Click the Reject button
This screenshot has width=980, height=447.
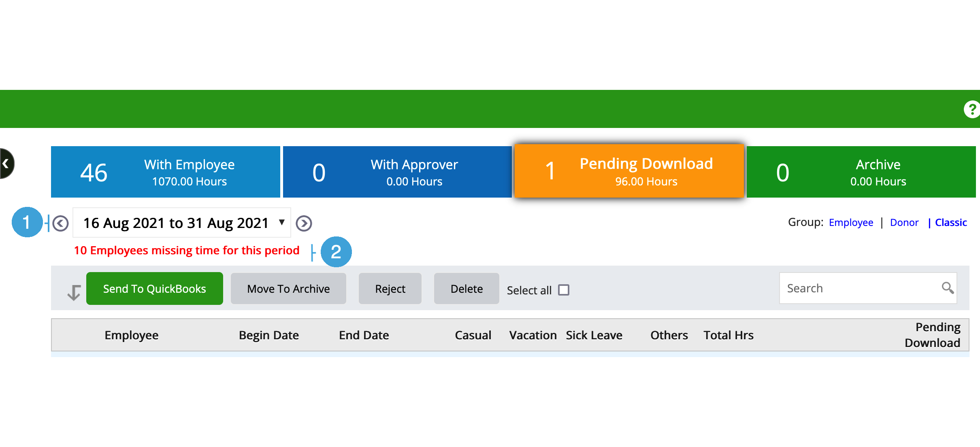click(390, 288)
